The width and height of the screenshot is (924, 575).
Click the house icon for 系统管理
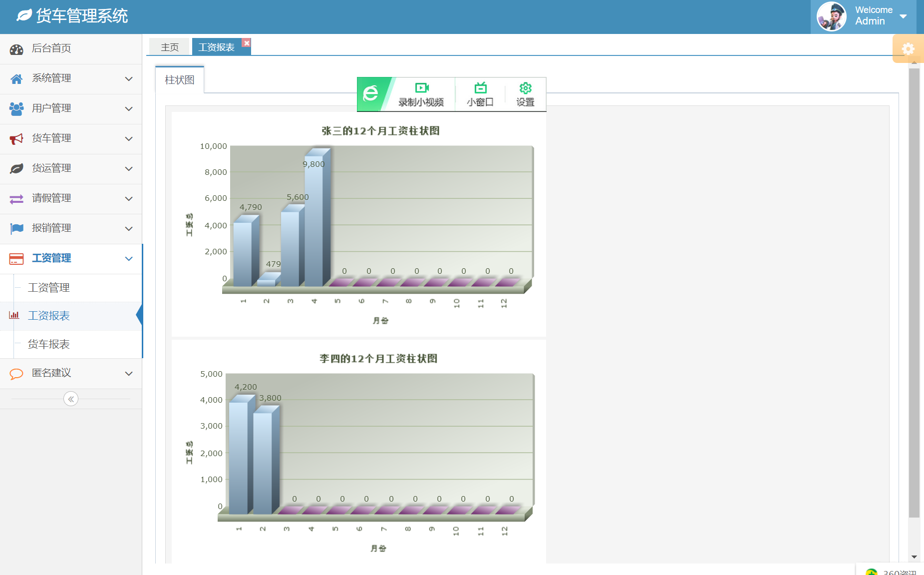pos(16,79)
